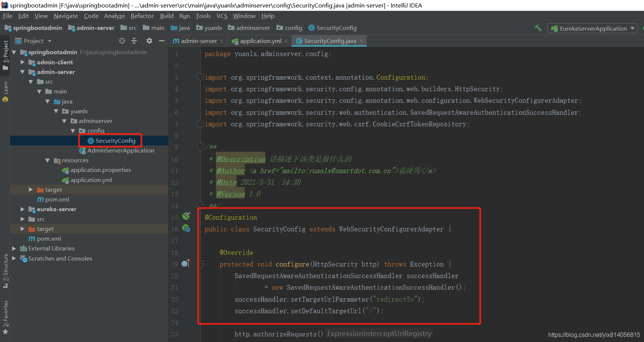Collapse the admin-server module node
This screenshot has width=644, height=342.
[22, 72]
